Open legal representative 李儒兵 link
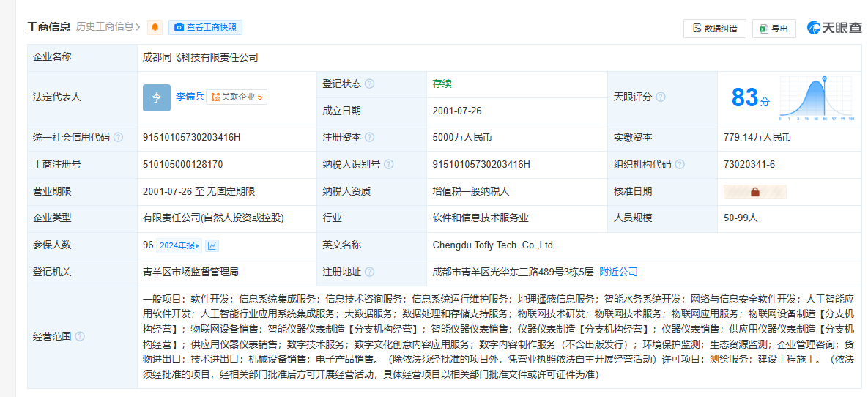 [190, 96]
